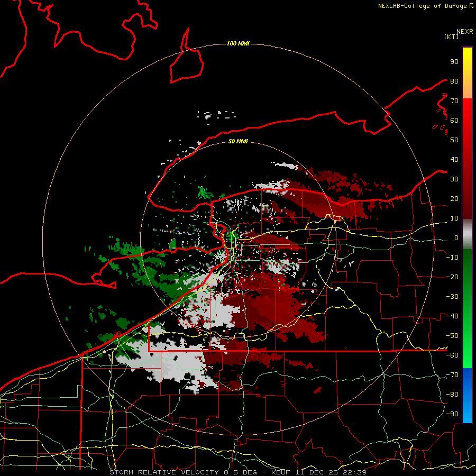This screenshot has width=476, height=476.
Task: Click the 70 value on the velocity scale
Action: click(x=454, y=101)
